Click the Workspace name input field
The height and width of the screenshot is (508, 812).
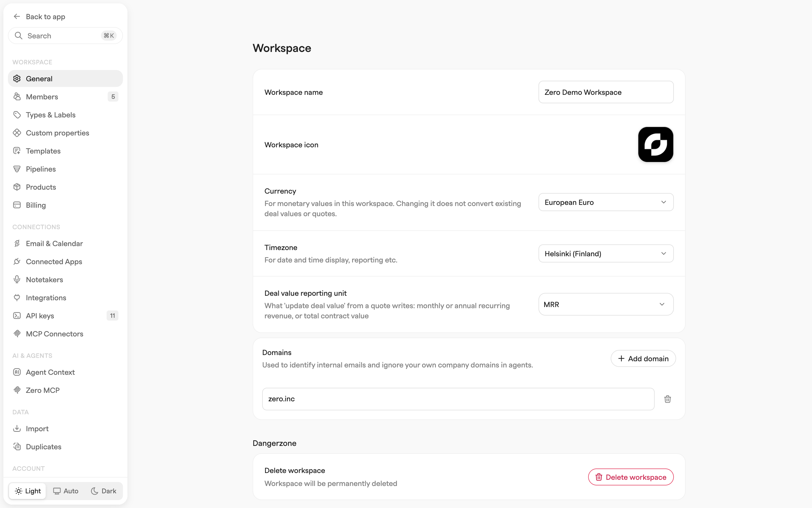point(606,92)
